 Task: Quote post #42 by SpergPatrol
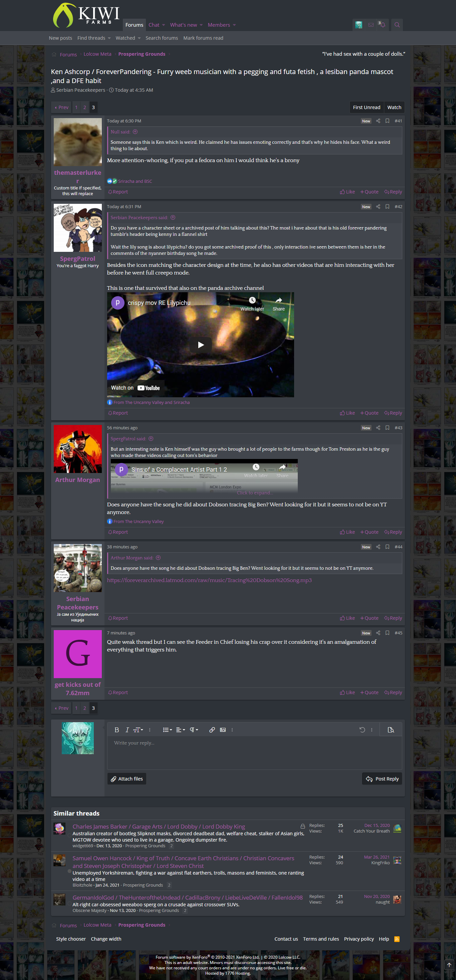click(x=369, y=413)
